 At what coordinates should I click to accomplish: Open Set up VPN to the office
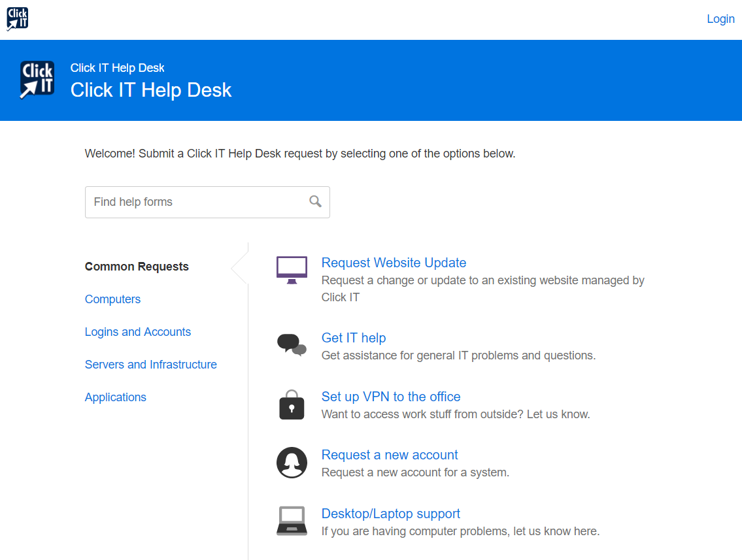(x=391, y=397)
